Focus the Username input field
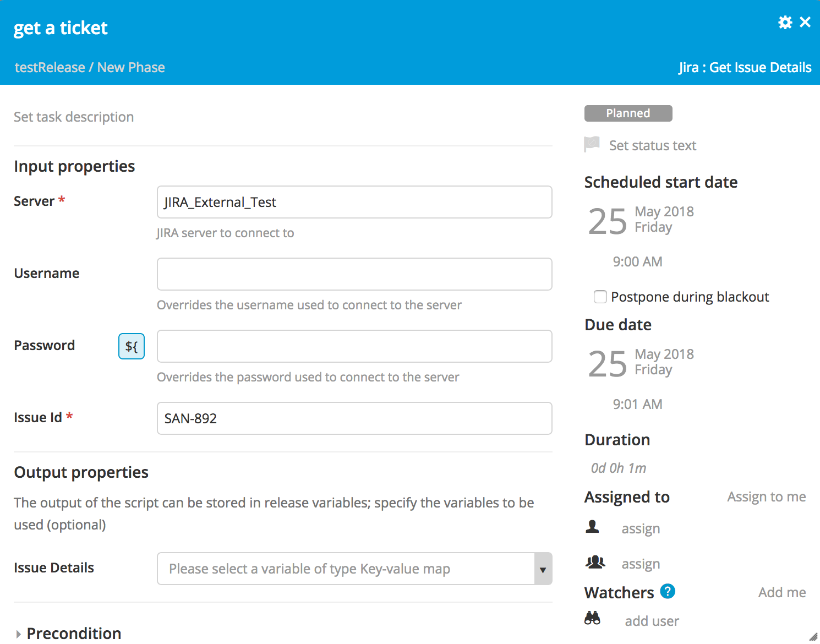 coord(354,274)
